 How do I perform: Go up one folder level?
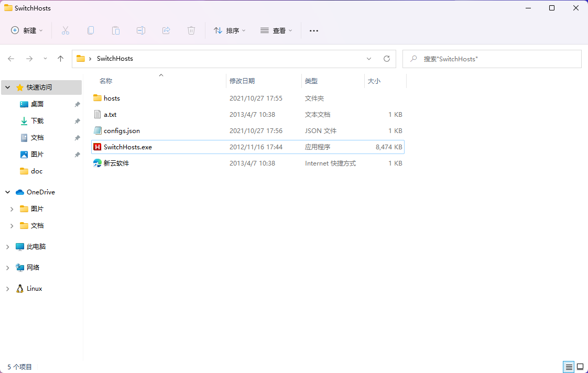point(60,59)
